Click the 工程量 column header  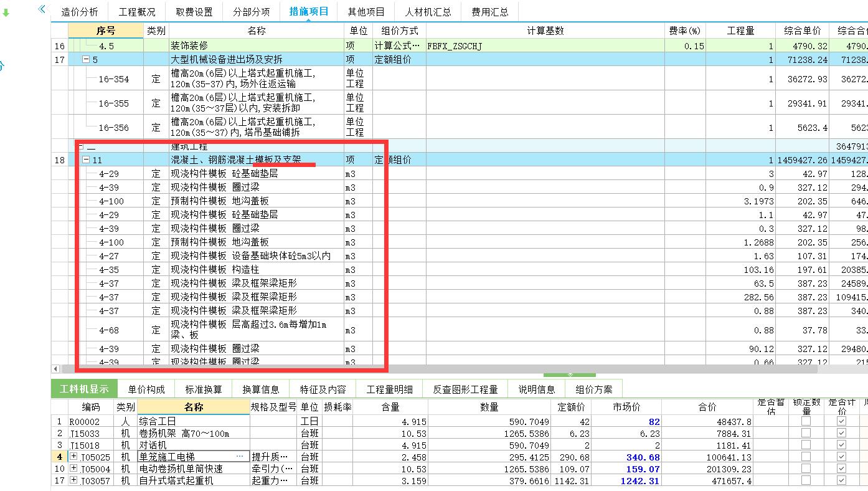740,31
